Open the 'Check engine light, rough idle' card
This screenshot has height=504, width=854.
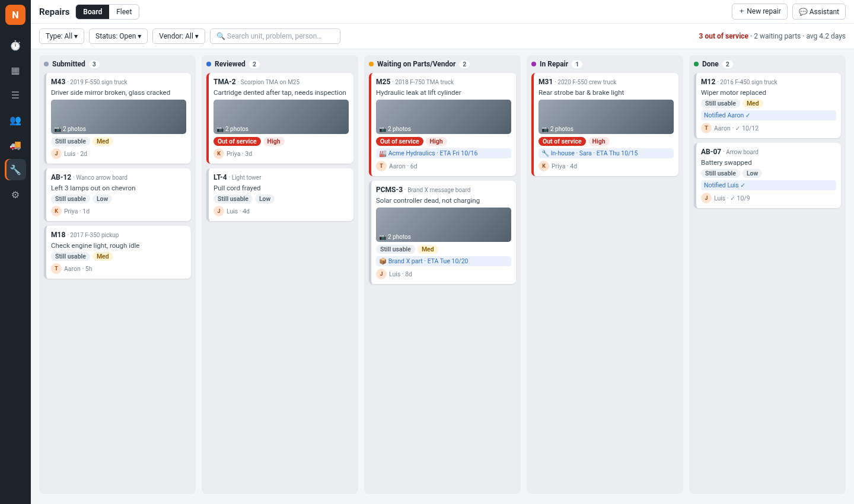click(x=117, y=252)
